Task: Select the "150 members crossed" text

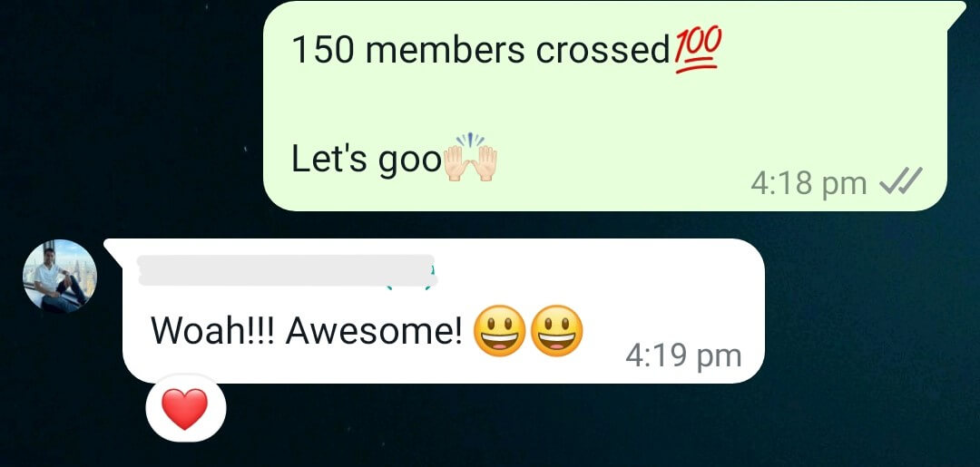Action: click(481, 51)
